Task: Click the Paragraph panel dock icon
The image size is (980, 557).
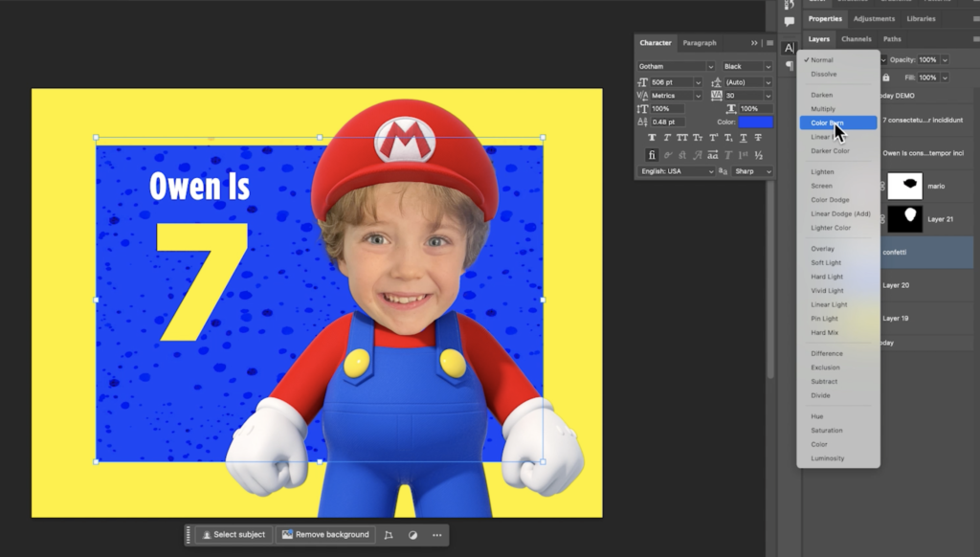Action: coord(790,66)
